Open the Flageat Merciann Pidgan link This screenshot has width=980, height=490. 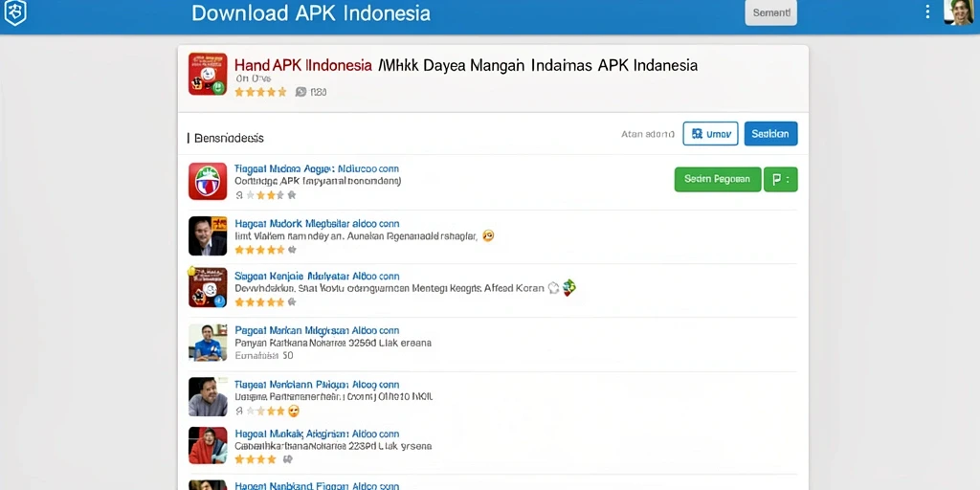[x=317, y=385]
